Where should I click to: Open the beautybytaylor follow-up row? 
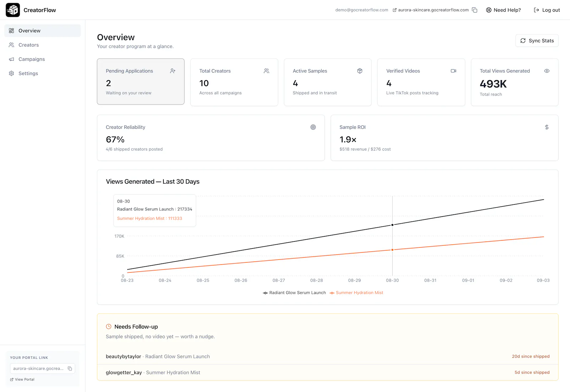tap(328, 356)
